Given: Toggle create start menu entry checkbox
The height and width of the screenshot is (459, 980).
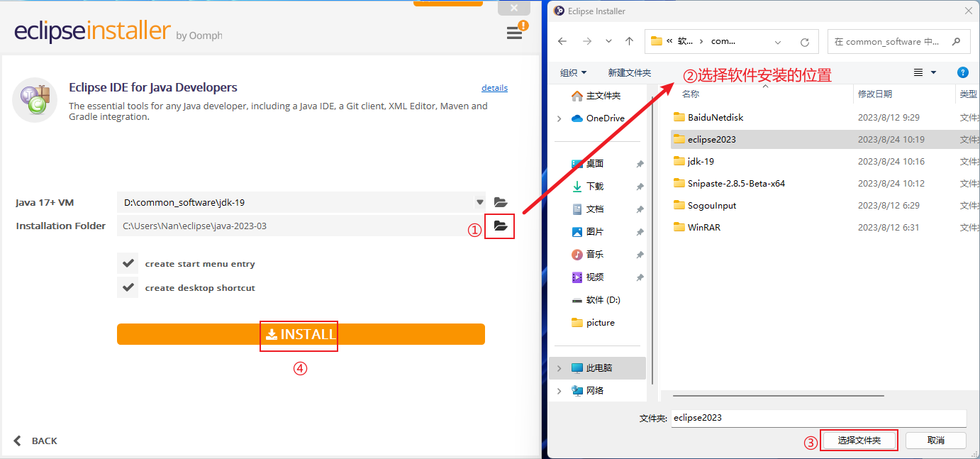Looking at the screenshot, I should coord(128,263).
